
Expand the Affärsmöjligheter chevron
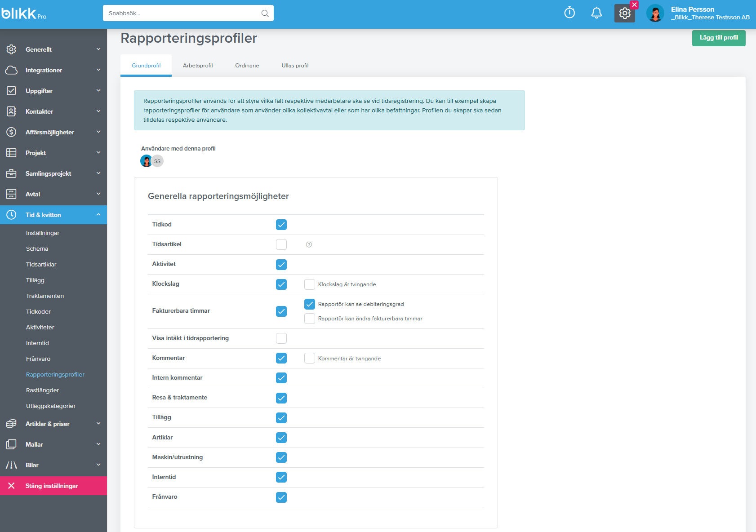[98, 132]
